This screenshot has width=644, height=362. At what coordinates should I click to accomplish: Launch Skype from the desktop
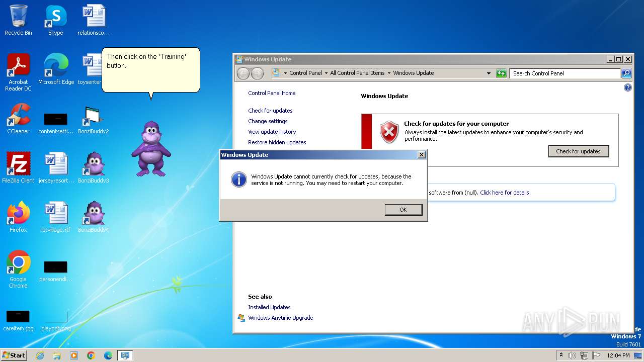click(55, 20)
